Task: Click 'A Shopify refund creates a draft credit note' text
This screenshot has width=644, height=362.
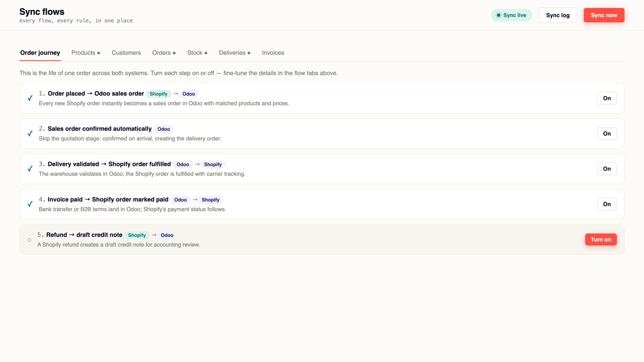Action: [x=119, y=245]
